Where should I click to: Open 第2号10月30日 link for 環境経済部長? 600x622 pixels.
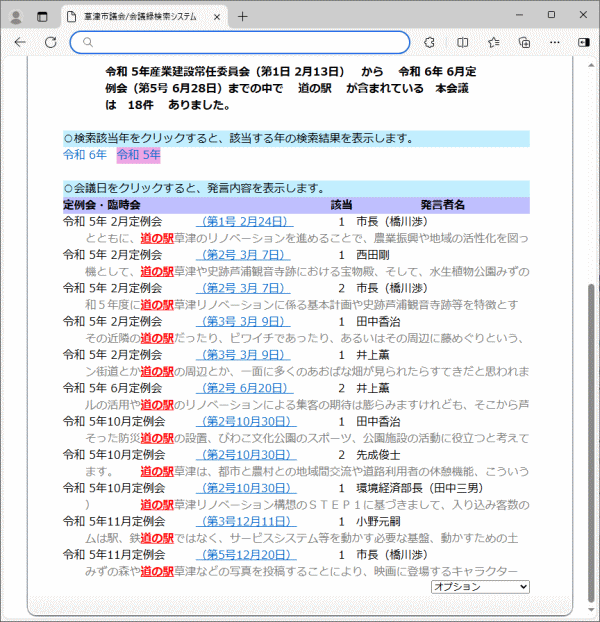[246, 488]
